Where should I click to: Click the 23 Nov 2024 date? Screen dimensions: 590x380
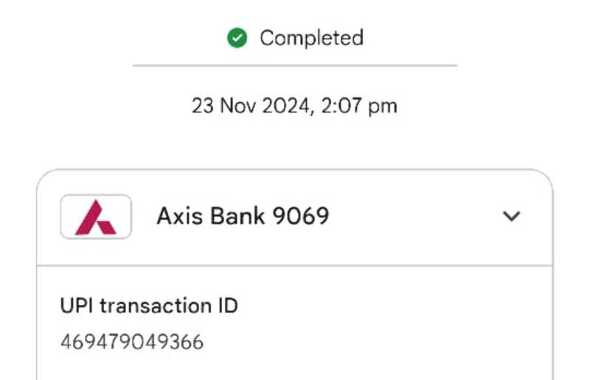pyautogui.click(x=251, y=106)
